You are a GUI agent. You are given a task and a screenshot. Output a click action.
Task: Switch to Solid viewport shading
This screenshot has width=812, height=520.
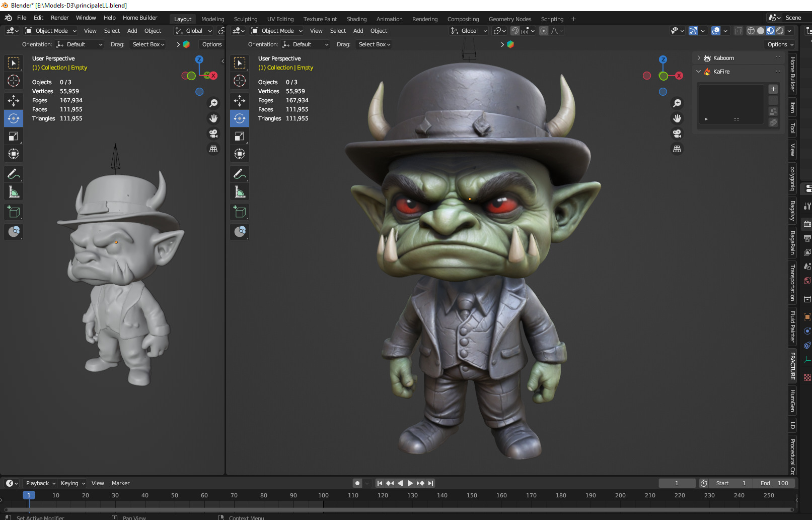[760, 31]
